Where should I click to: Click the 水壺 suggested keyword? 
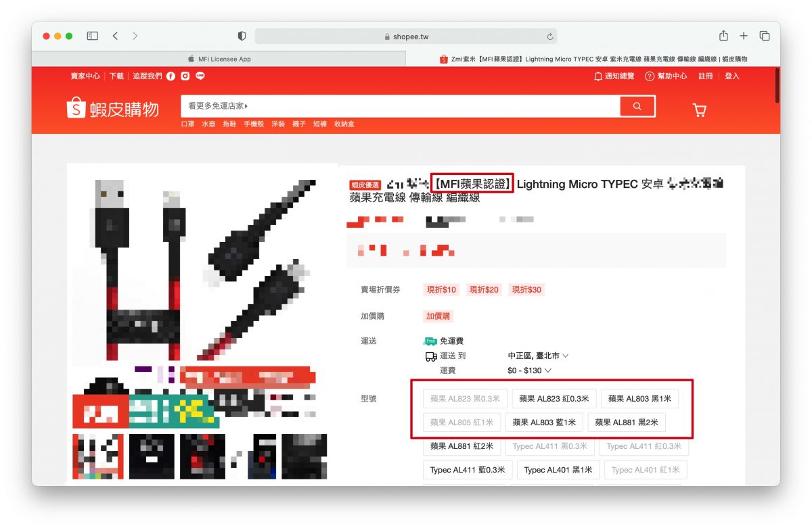point(208,124)
